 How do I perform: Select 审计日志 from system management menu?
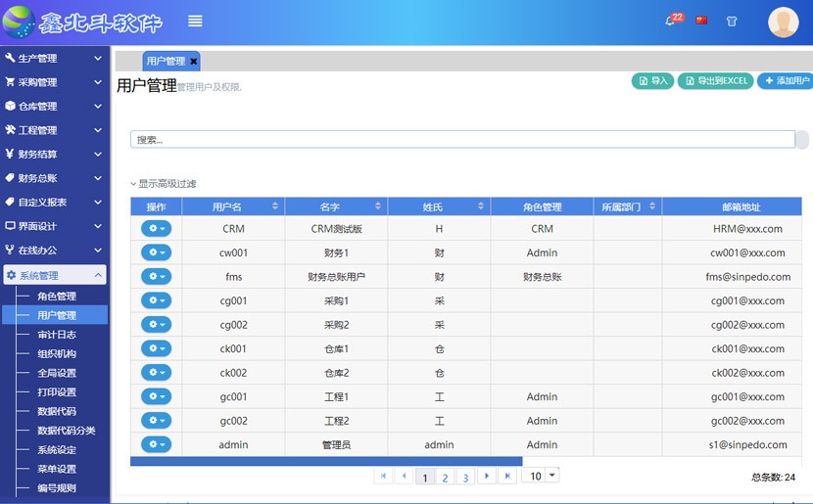57,335
